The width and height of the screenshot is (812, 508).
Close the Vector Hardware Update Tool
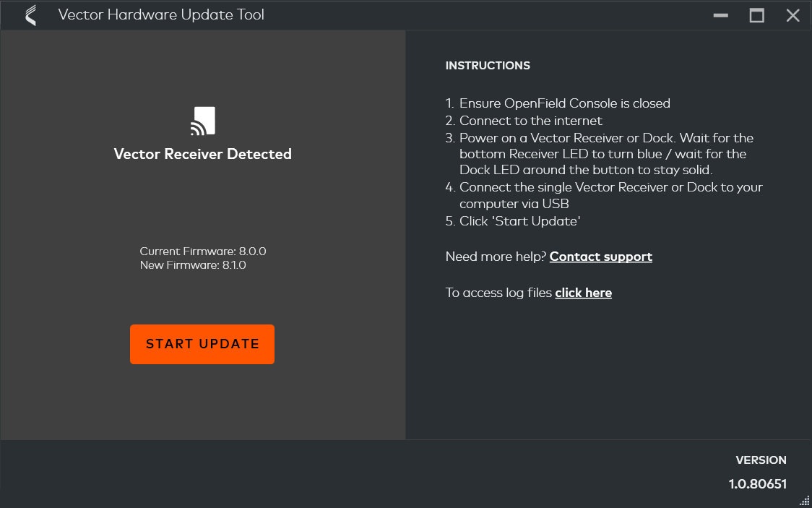[x=792, y=15]
